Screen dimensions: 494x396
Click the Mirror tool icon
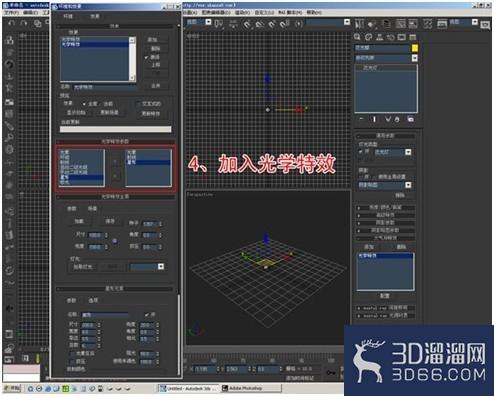coord(359,24)
